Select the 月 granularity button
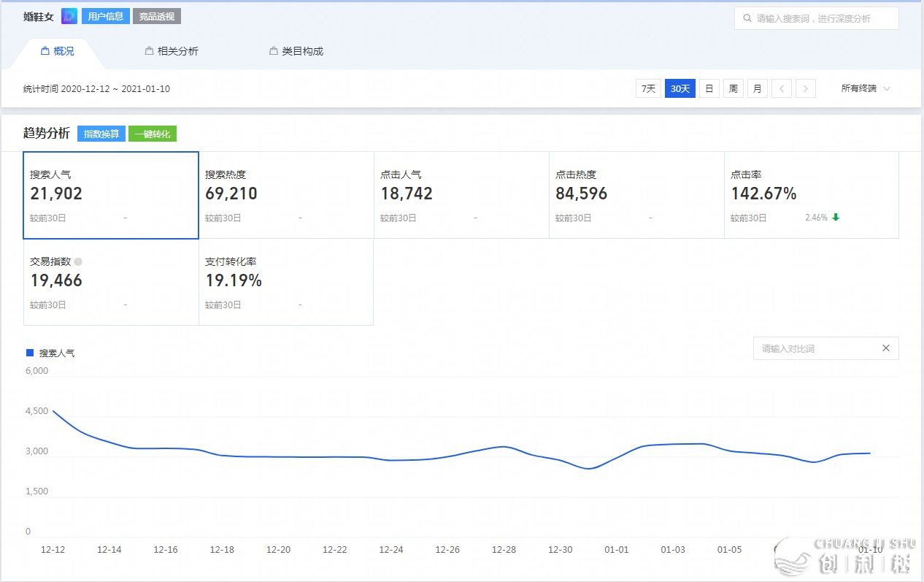 tap(758, 88)
